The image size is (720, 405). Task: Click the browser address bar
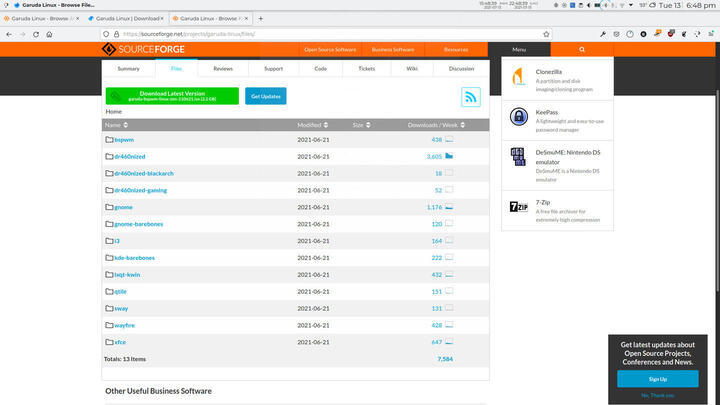(x=326, y=34)
